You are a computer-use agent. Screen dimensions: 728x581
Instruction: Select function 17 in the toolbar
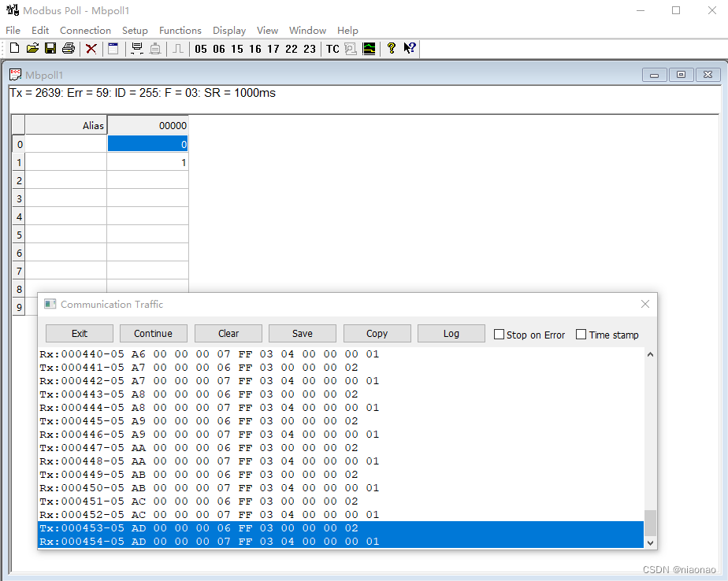point(273,49)
